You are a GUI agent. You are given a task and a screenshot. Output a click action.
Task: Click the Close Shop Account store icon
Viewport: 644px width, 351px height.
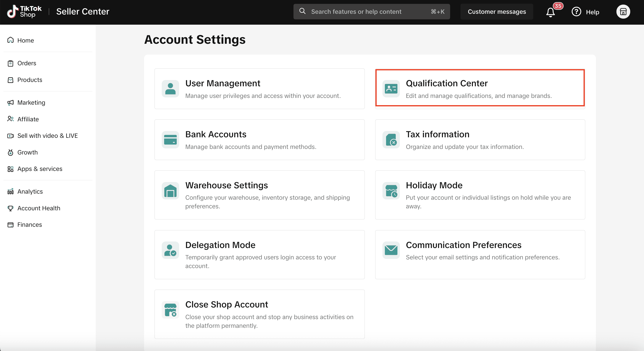coord(170,310)
